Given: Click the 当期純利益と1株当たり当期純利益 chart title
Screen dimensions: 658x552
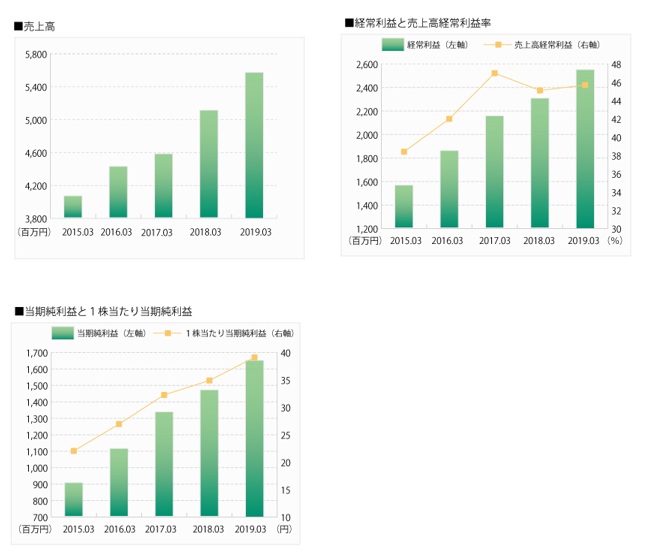Looking at the screenshot, I should pos(103,311).
